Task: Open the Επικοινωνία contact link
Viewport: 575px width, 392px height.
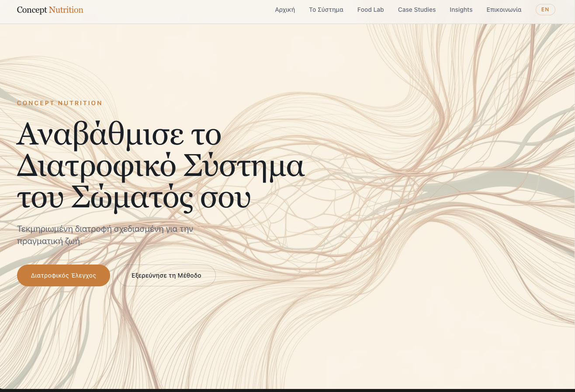Action: pos(504,10)
